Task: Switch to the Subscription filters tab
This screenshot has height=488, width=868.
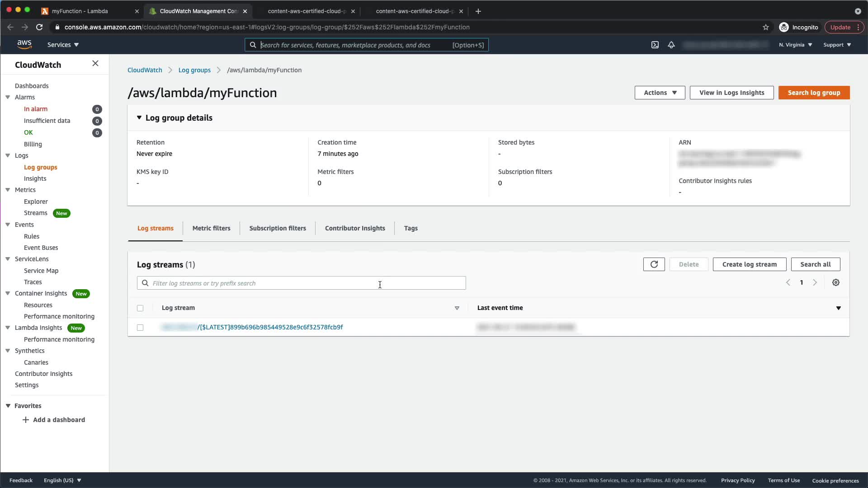Action: pyautogui.click(x=277, y=228)
